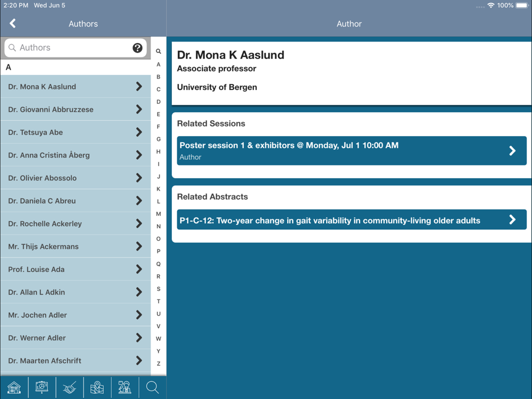Open the Home tab icon in bottom bar
Image resolution: width=532 pixels, height=399 pixels.
[x=14, y=387]
